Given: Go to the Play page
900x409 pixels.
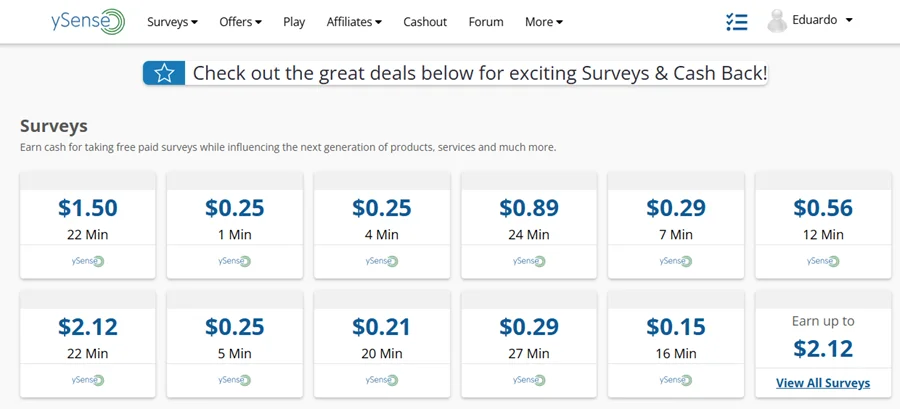Looking at the screenshot, I should click(294, 22).
